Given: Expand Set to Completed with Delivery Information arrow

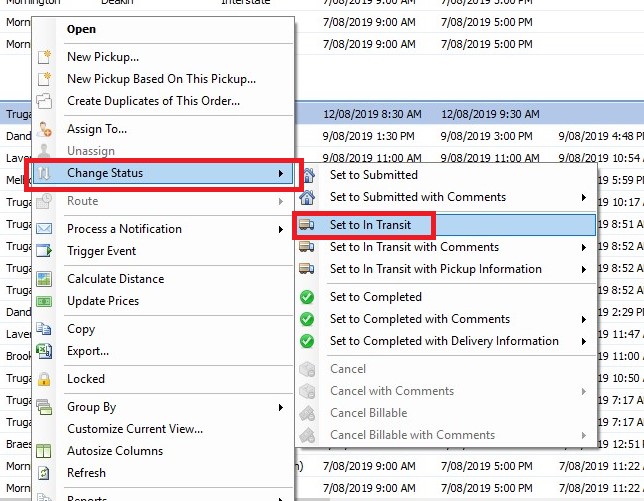Looking at the screenshot, I should 584,341.
